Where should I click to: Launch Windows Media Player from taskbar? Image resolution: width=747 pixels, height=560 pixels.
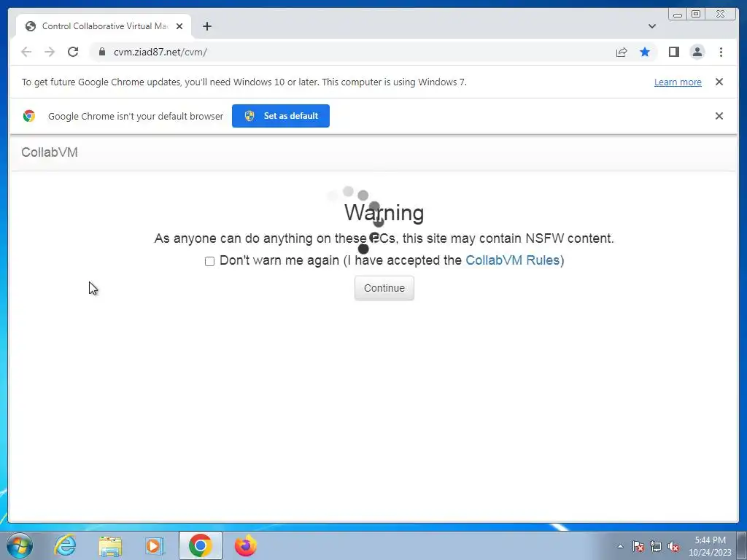pos(155,545)
